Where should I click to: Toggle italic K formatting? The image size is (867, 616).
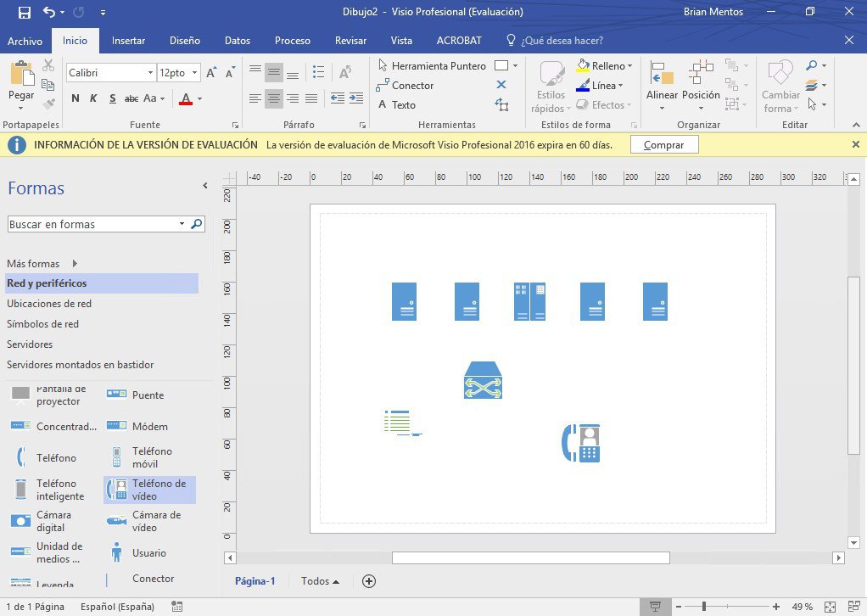93,98
